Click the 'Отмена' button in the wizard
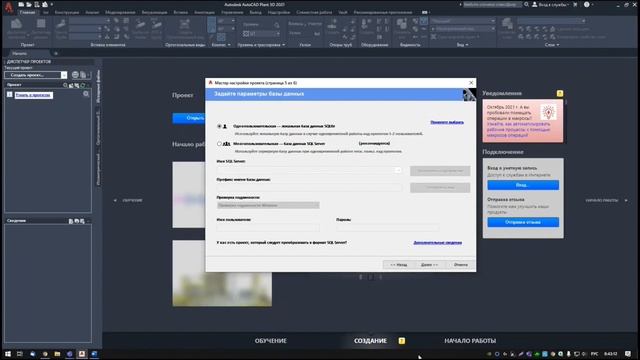640x360 pixels. [460, 265]
